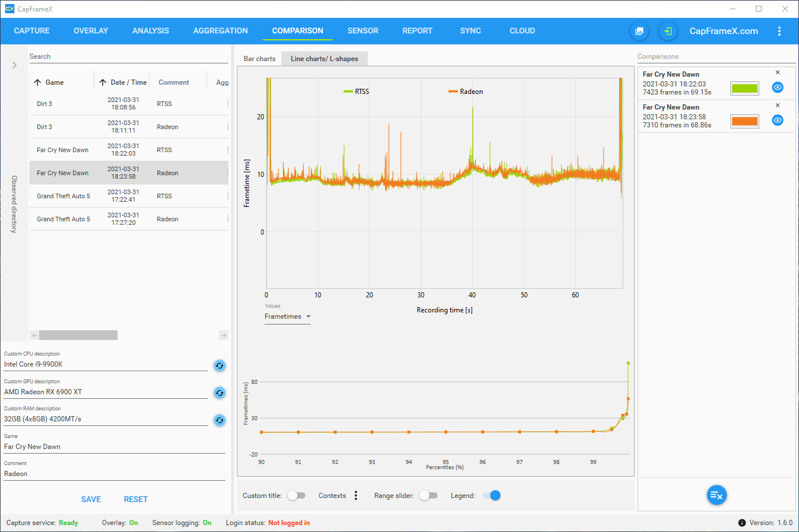Screen dimensions: 799x532
Task: Open the CLOUD tab
Action: point(522,31)
